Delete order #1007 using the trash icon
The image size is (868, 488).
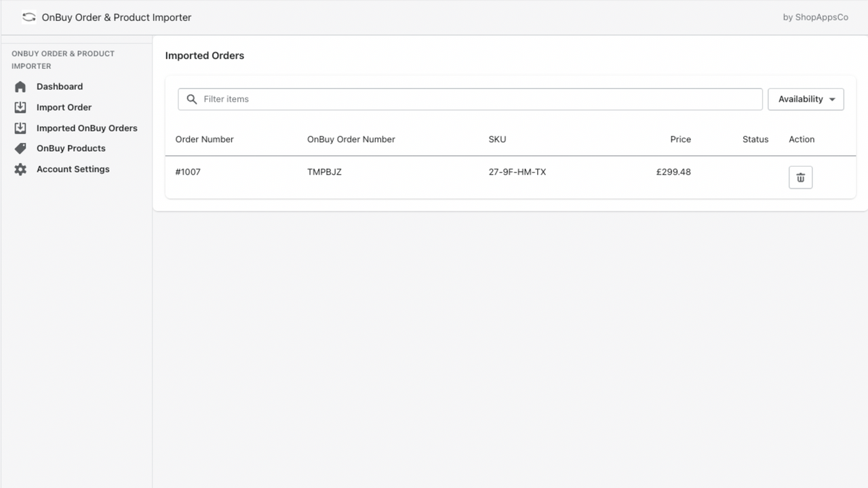(x=800, y=177)
